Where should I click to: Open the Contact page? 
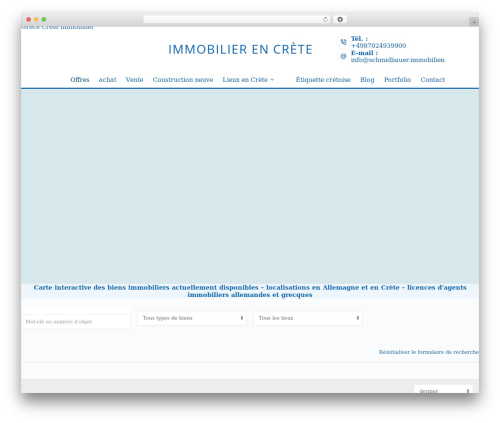[432, 80]
